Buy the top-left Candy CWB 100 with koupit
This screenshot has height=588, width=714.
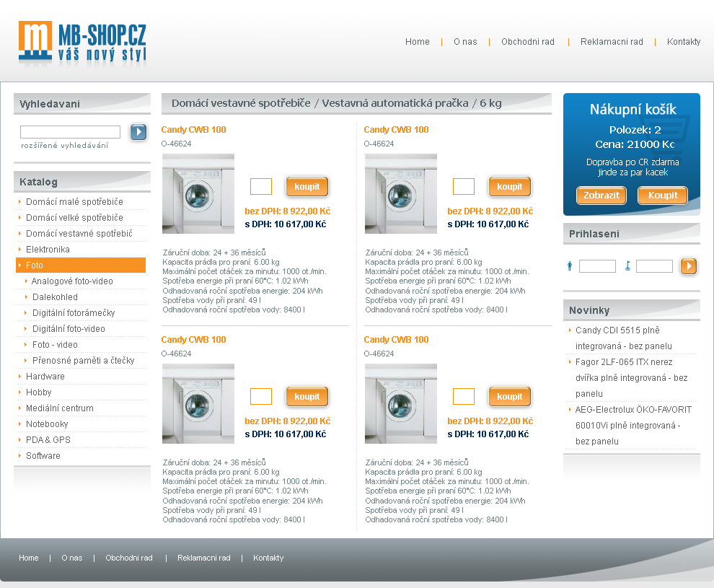pyautogui.click(x=307, y=187)
